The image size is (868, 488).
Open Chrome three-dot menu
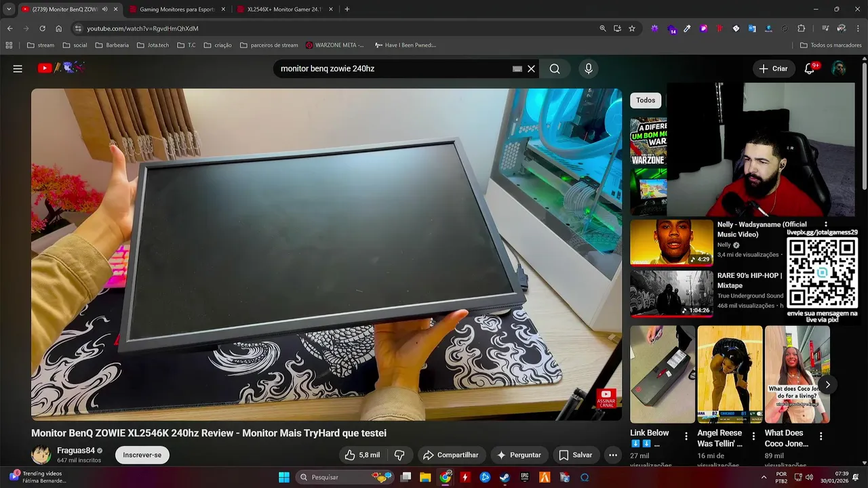coord(858,28)
